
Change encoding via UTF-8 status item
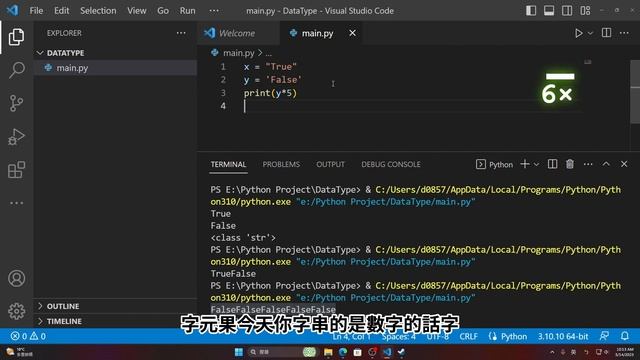coord(438,337)
